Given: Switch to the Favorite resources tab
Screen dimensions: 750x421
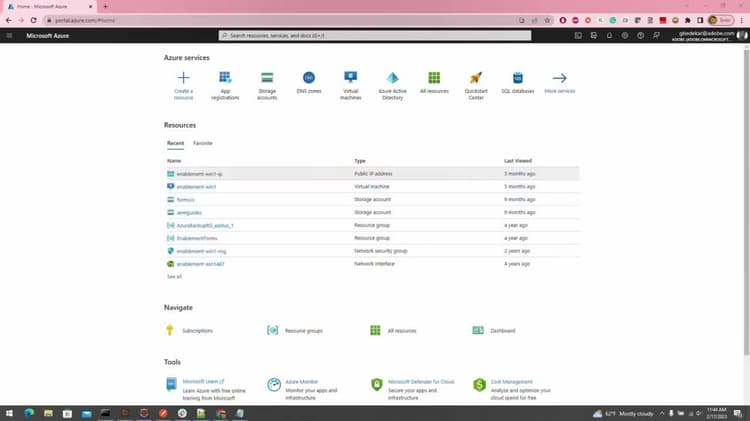Looking at the screenshot, I should pos(202,143).
